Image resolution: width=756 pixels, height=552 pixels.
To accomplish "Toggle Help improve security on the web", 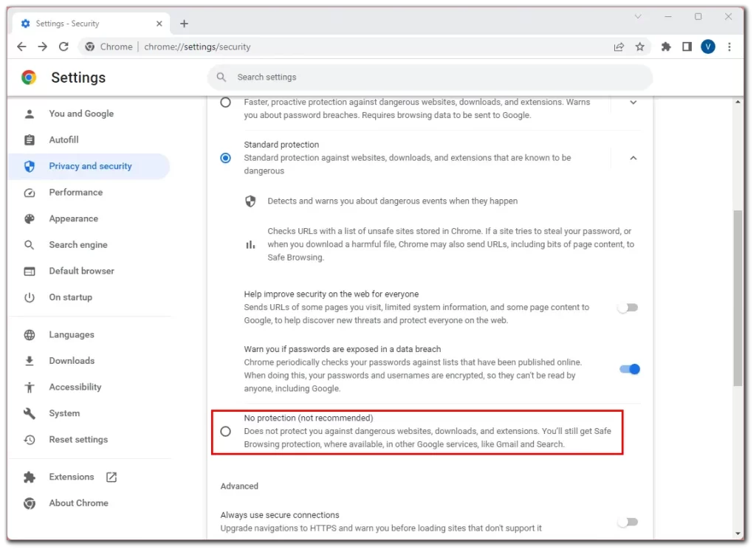I will 628,308.
